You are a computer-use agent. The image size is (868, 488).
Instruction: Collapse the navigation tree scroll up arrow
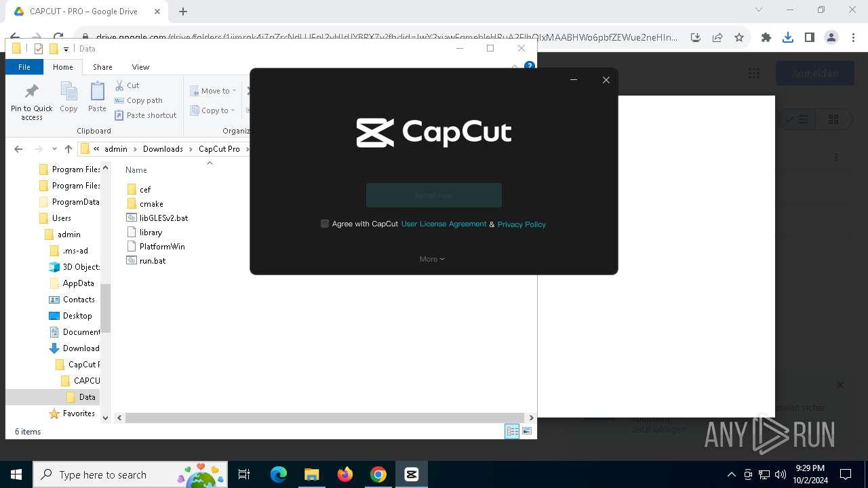click(105, 167)
